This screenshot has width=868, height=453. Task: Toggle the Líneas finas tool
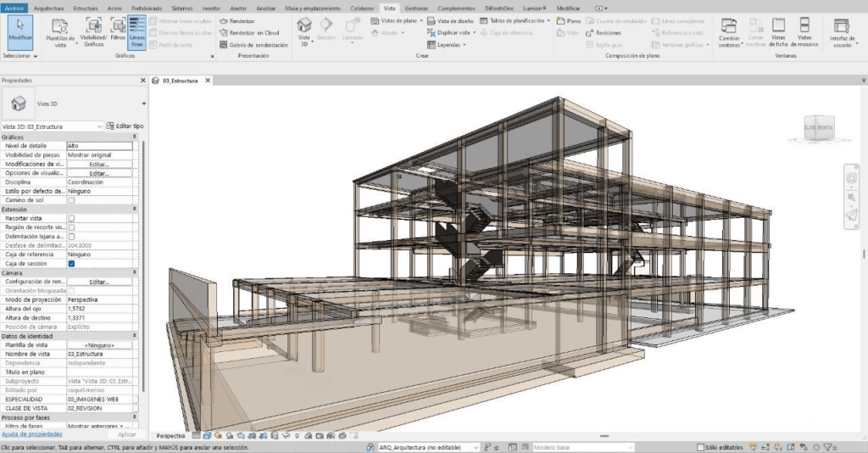point(137,32)
